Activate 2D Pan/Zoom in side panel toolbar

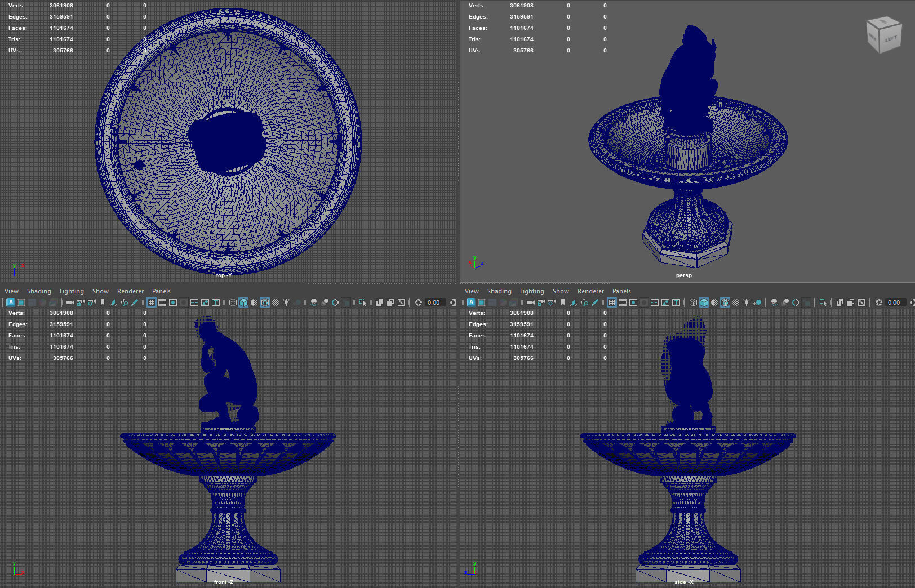(584, 302)
